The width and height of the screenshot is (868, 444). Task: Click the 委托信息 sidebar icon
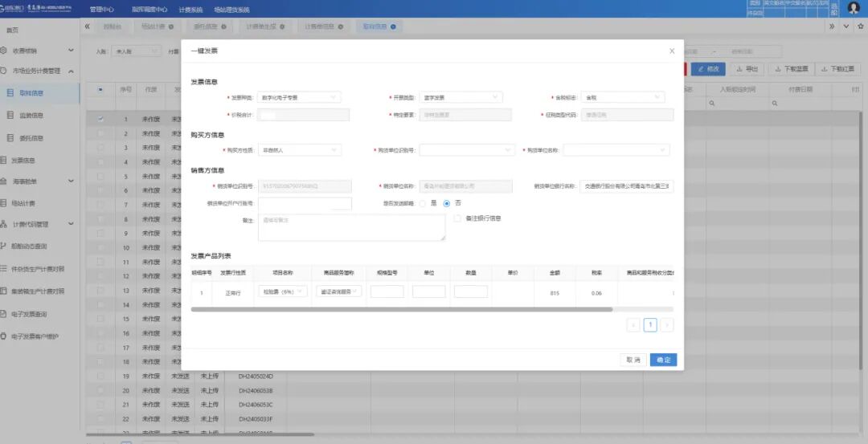pos(10,138)
